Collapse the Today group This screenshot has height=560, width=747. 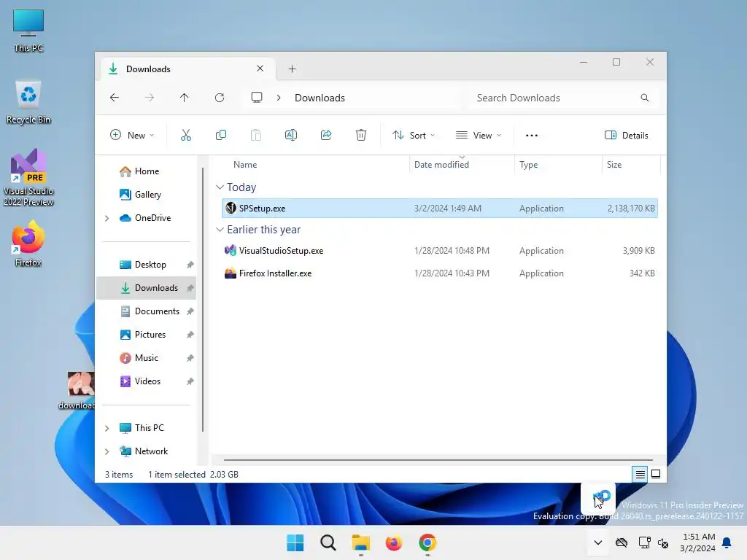point(220,187)
